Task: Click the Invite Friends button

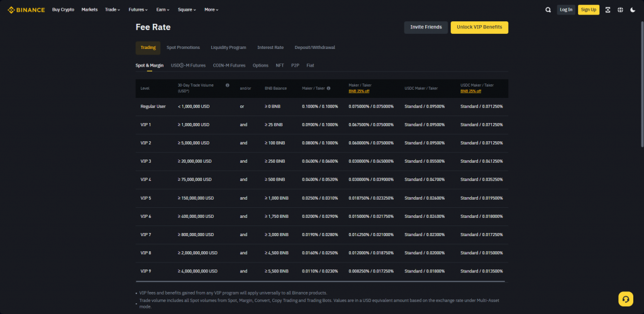Action: point(426,28)
